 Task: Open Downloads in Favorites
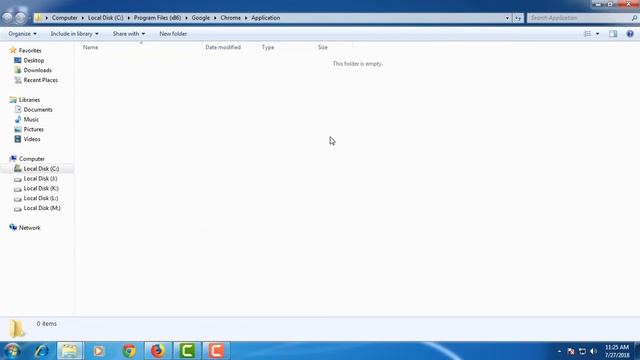pos(38,70)
